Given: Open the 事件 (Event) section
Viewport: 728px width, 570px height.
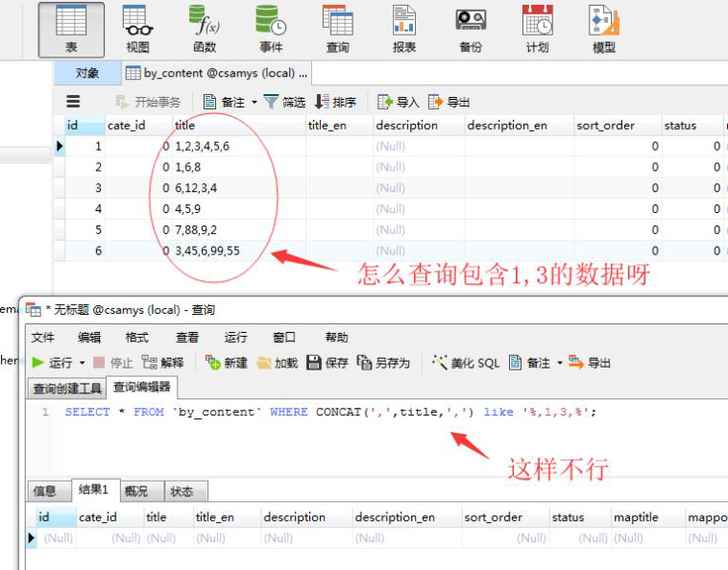Looking at the screenshot, I should point(271,30).
